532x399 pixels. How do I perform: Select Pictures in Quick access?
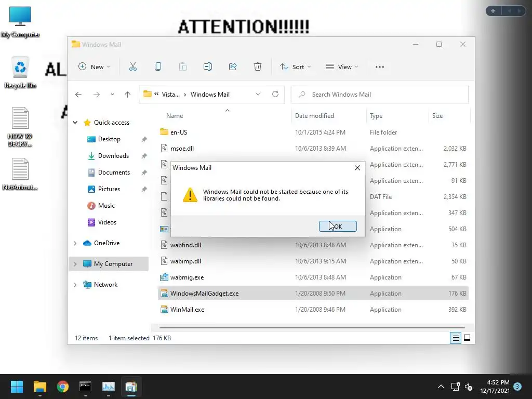[x=109, y=189]
